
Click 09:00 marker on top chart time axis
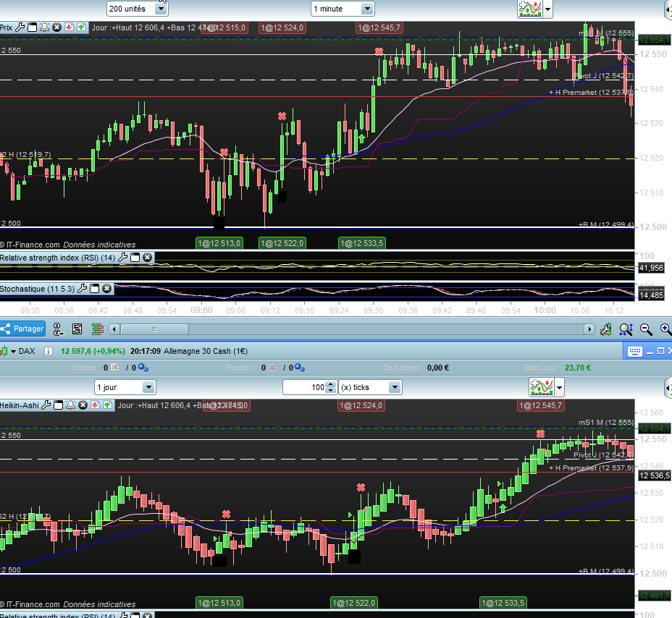(x=201, y=310)
